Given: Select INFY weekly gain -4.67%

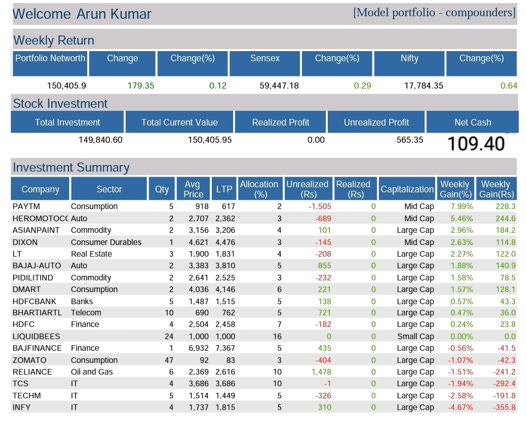Looking at the screenshot, I should click(460, 407).
